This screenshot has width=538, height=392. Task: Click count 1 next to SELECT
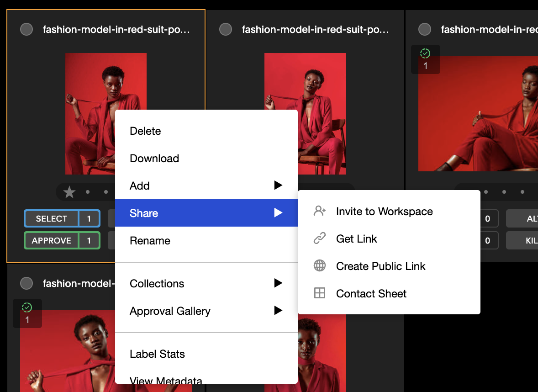(x=89, y=218)
